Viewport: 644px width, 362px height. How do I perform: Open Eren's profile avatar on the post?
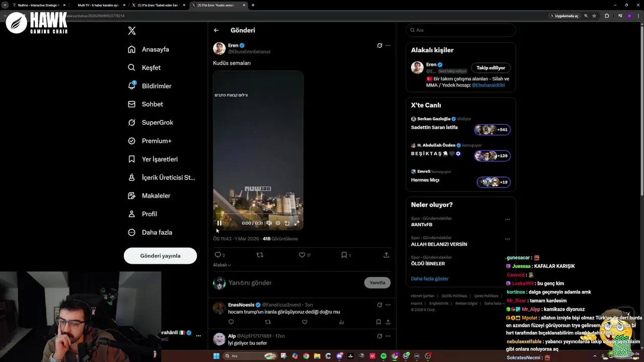[x=219, y=48]
